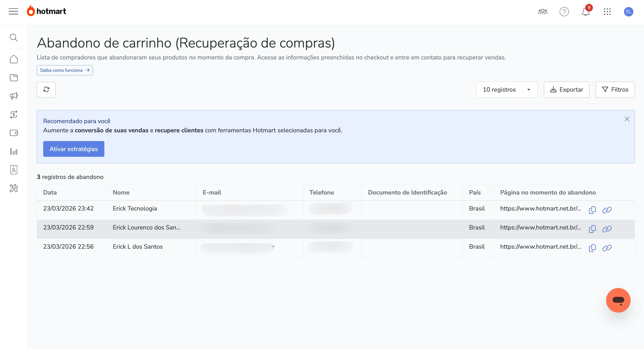
Task: Open the search sidebar icon
Action: click(14, 37)
